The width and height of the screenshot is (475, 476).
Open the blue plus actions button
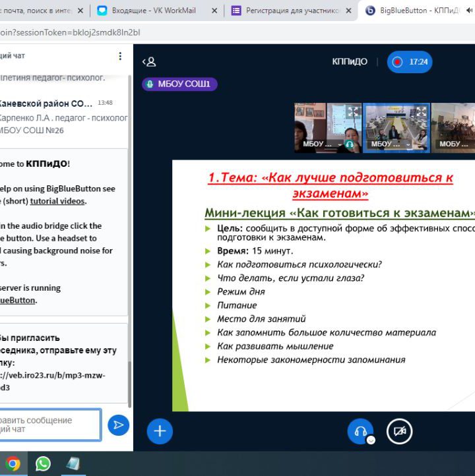(x=160, y=431)
